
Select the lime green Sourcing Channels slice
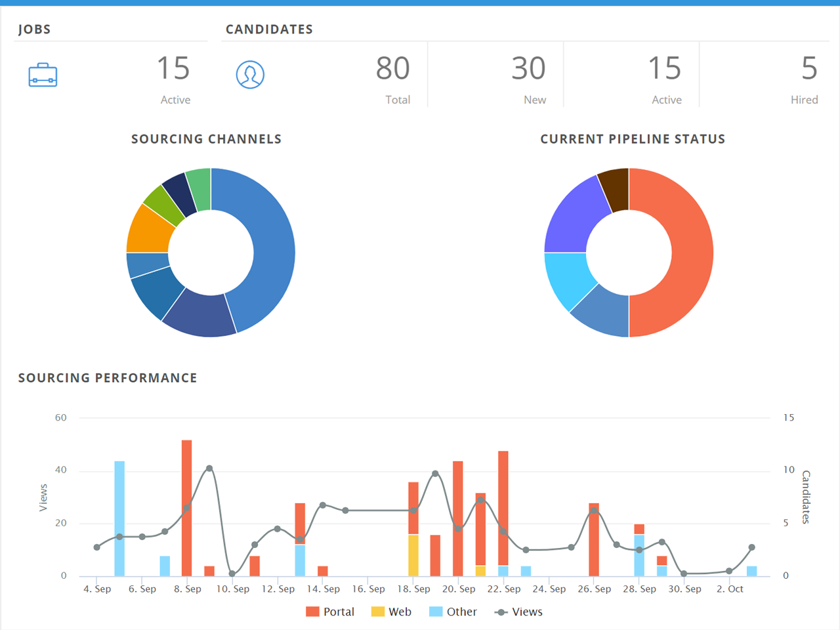coord(161,203)
